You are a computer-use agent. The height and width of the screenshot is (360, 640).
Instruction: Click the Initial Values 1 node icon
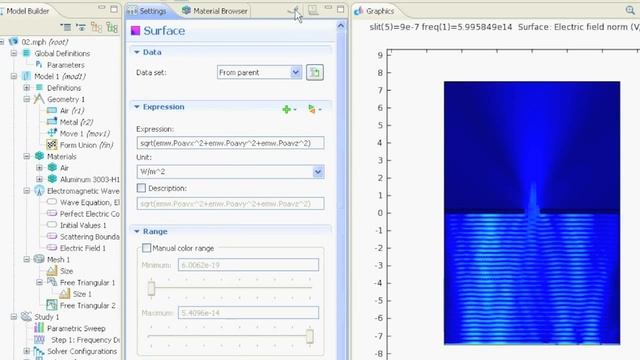pos(52,224)
